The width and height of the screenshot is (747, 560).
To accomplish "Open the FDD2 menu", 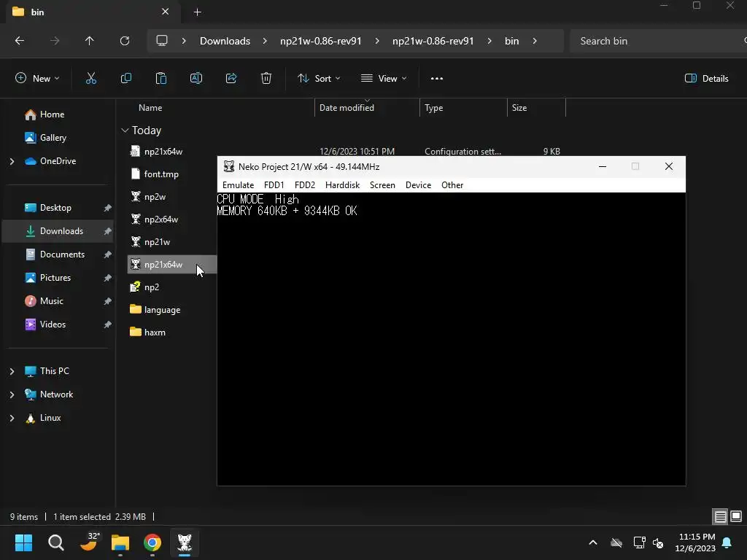I will 305,184.
